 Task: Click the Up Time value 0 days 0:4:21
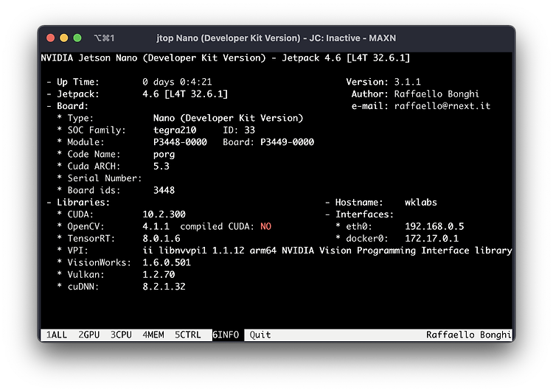tap(177, 82)
